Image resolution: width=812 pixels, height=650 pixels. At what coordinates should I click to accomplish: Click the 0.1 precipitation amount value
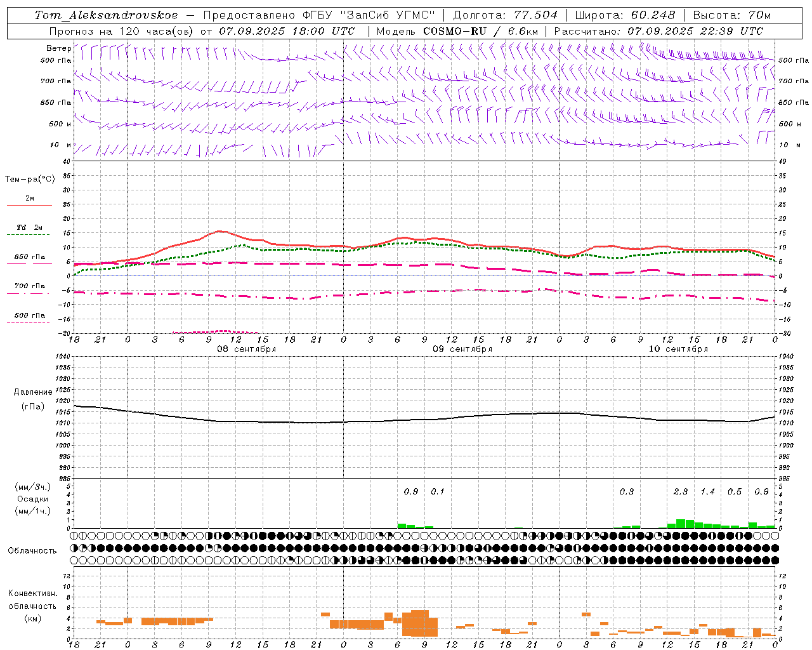[x=438, y=492]
